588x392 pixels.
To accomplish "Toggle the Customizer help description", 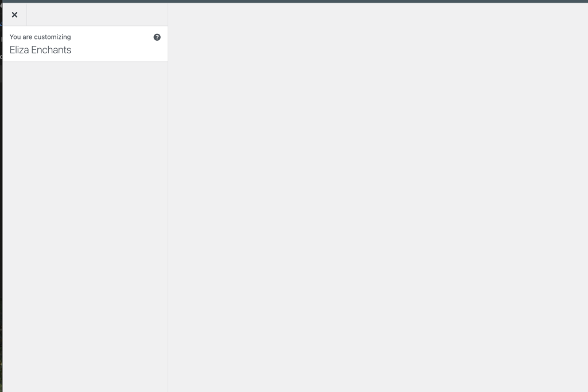I will point(157,37).
